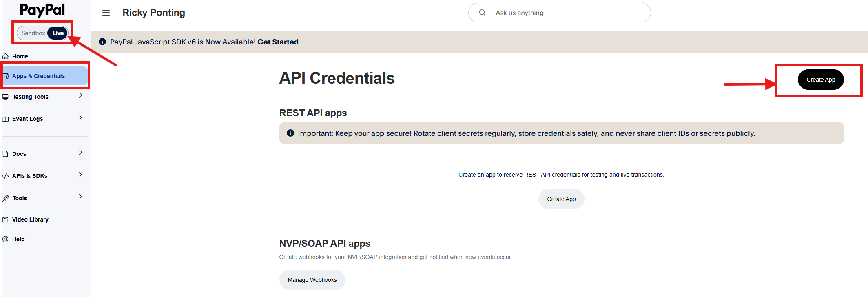Expand the APIs & SDKs chevron
Viewport: 868px width, 297px height.
click(x=80, y=175)
